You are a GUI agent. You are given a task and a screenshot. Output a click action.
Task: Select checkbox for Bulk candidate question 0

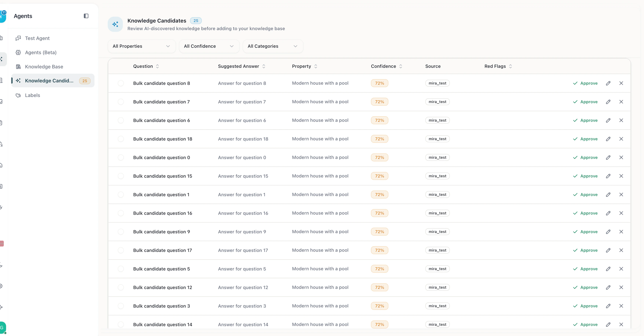pos(121,158)
